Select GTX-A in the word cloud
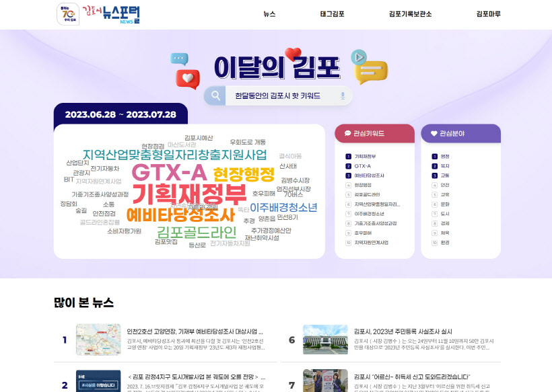Screen dimensions: 552x392 point(169,173)
